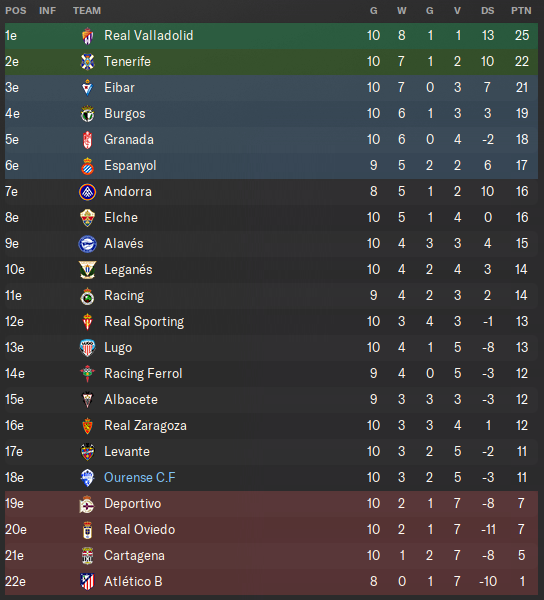This screenshot has height=600, width=544.
Task: Click the Deportivo club crest
Action: click(x=87, y=504)
